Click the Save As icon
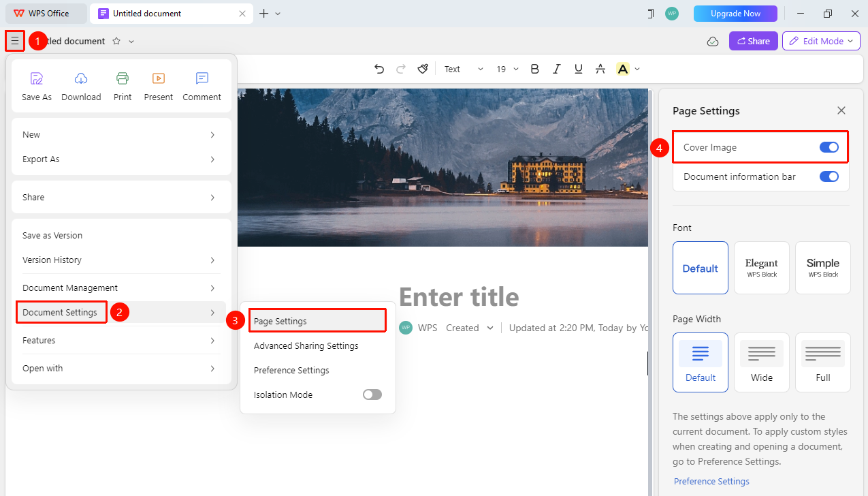The width and height of the screenshot is (868, 496). (37, 78)
